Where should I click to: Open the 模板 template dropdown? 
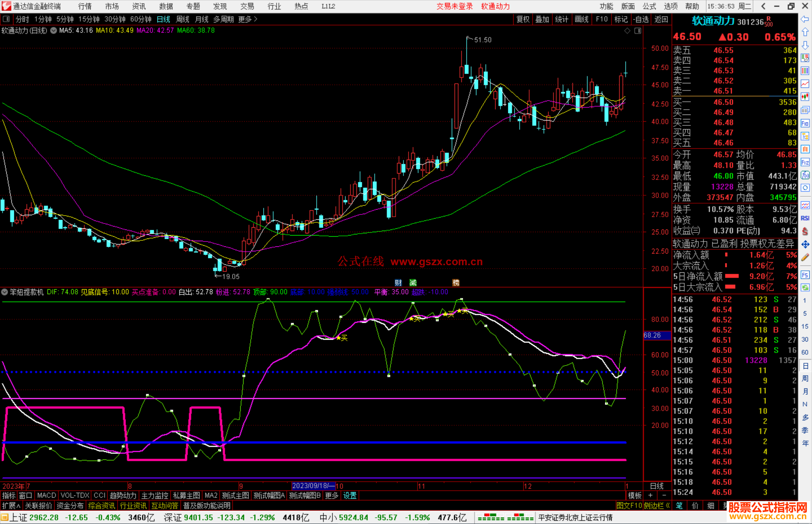coord(635,495)
